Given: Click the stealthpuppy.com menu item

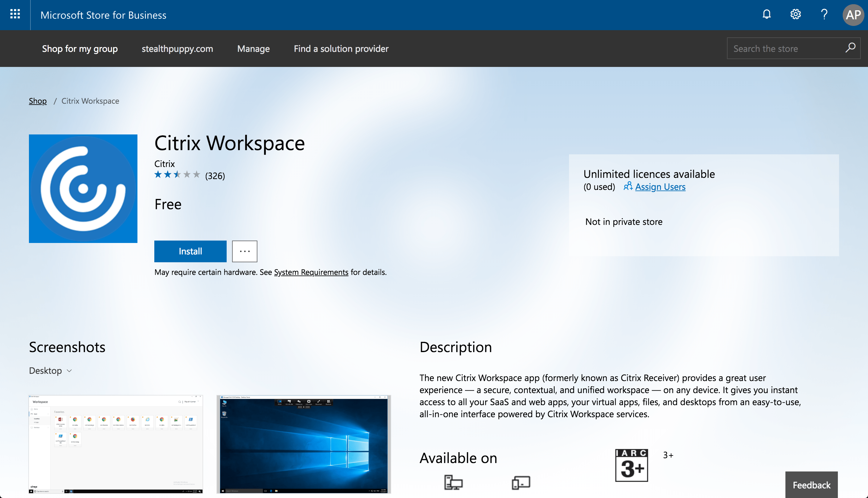Looking at the screenshot, I should [177, 48].
